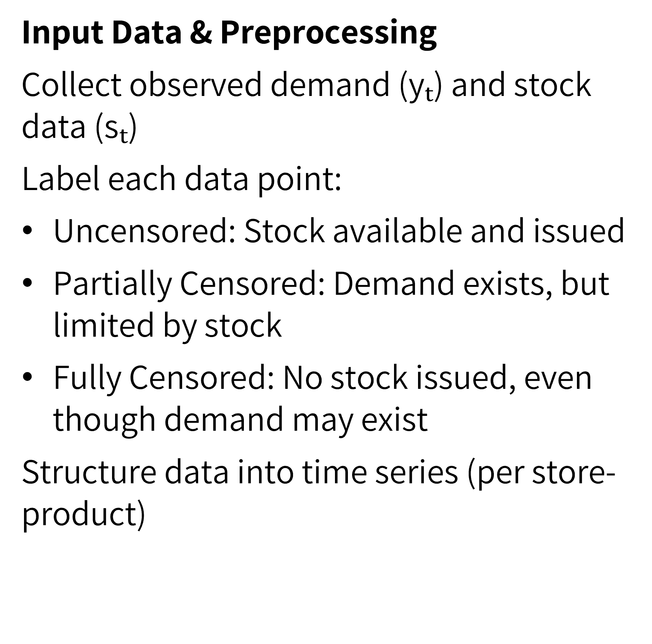Image resolution: width=652 pixels, height=644 pixels.
Task: Click "Structure data into time series" text
Action: coord(240,471)
